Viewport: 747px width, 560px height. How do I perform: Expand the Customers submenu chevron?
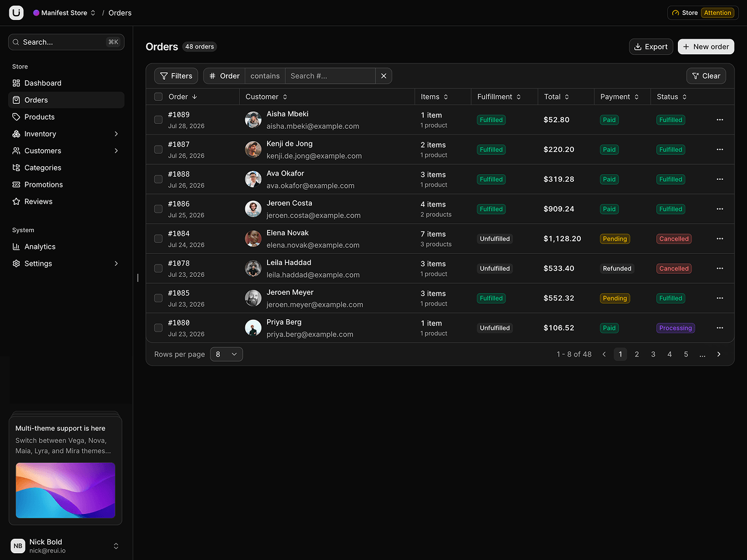(116, 151)
